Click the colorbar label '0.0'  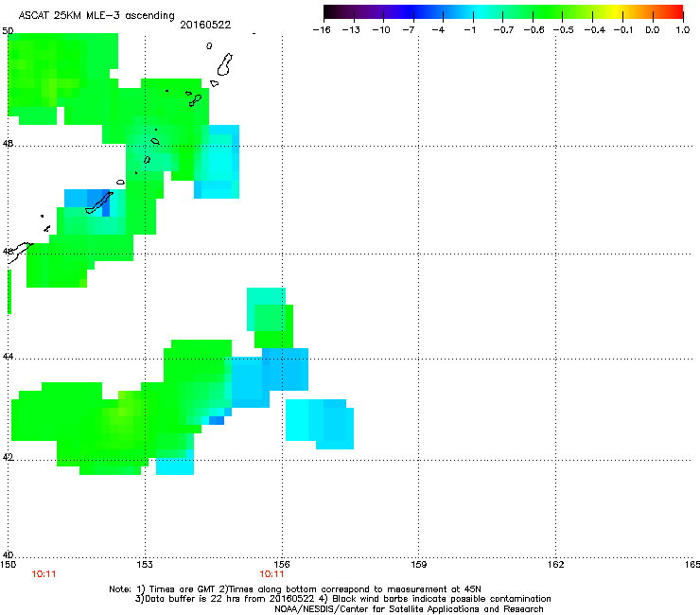653,30
